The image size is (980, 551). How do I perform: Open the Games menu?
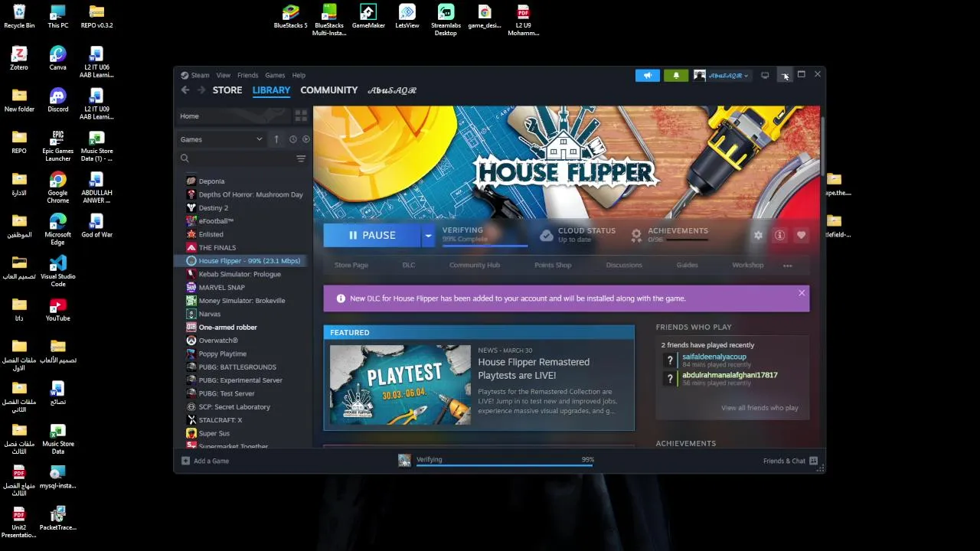click(x=275, y=75)
